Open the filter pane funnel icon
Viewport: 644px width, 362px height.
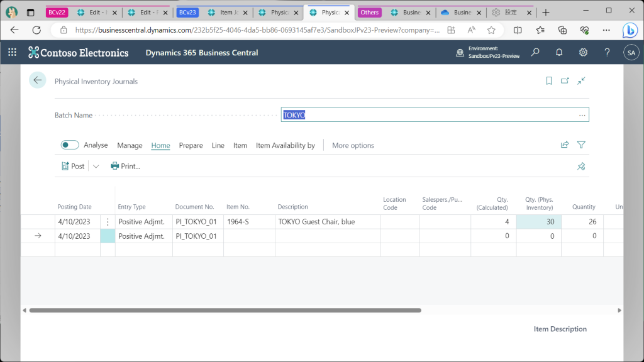(581, 145)
